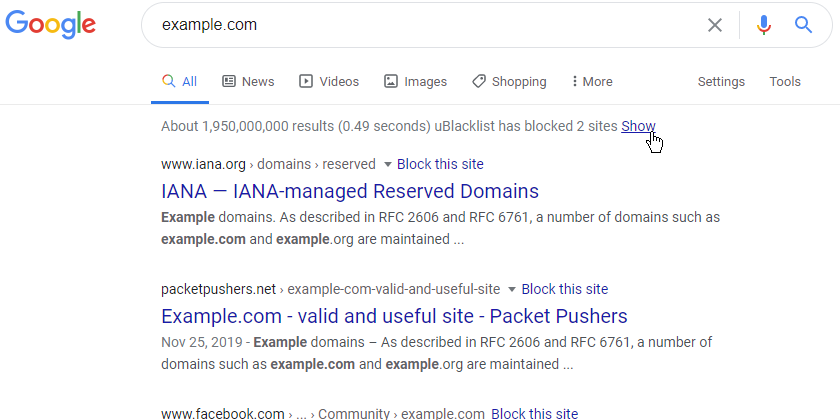840x420 pixels.
Task: Block this site for www.iana.org
Action: (440, 164)
